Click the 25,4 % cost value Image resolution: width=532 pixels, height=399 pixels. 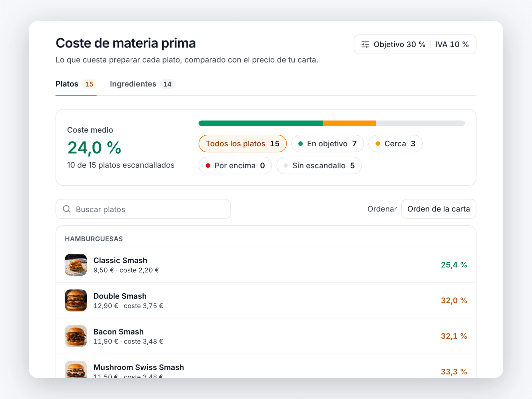tap(454, 265)
